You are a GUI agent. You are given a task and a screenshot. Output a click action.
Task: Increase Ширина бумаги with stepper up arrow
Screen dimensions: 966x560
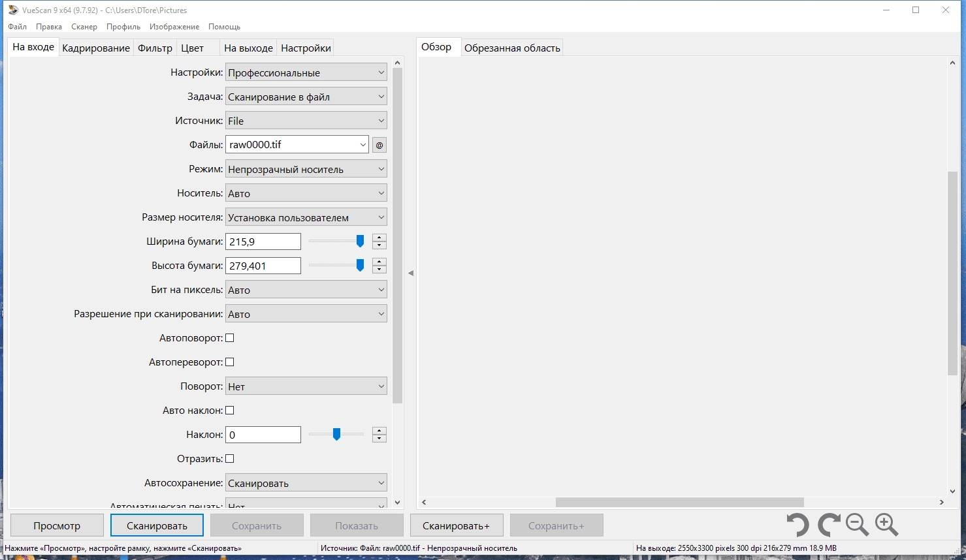379,238
